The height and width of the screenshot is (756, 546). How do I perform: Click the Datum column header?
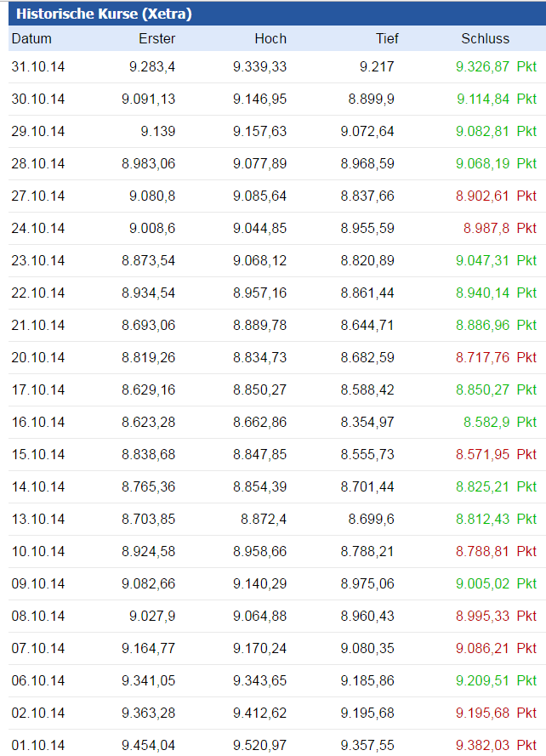[x=31, y=38]
